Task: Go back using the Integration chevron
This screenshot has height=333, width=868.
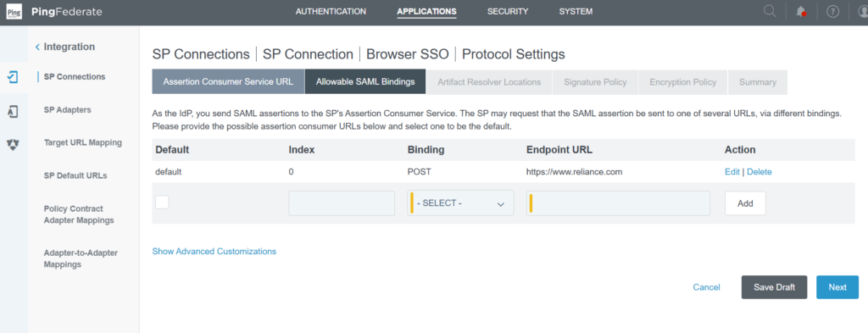Action: pos(37,47)
